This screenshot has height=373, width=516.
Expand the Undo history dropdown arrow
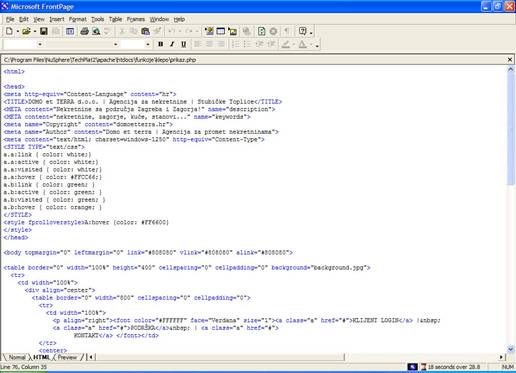pyautogui.click(x=180, y=32)
